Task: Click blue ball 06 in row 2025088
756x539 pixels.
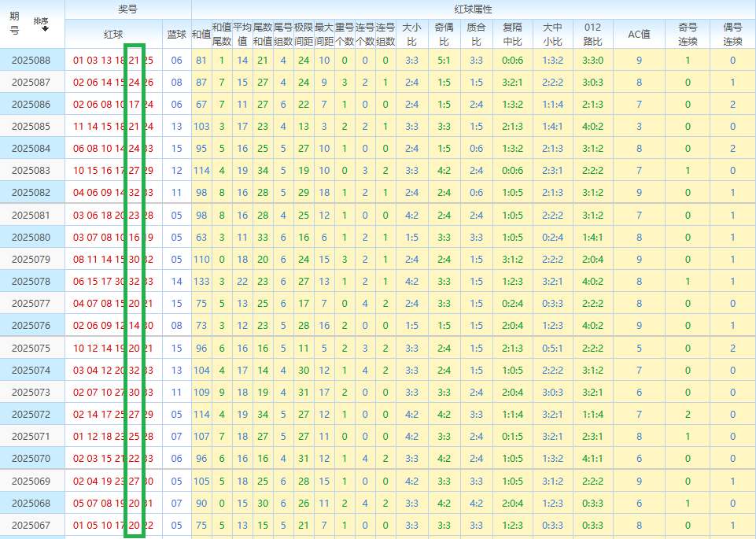Action: (x=176, y=61)
